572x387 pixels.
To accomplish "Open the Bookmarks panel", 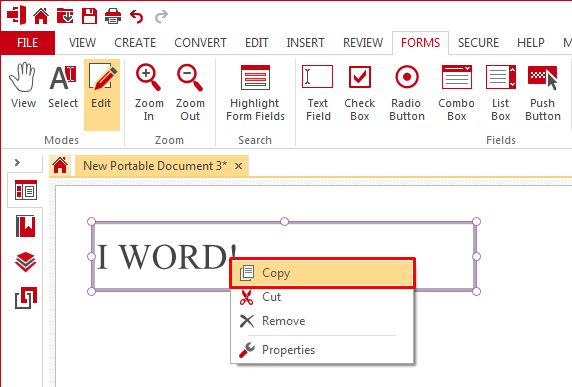I will tap(26, 226).
